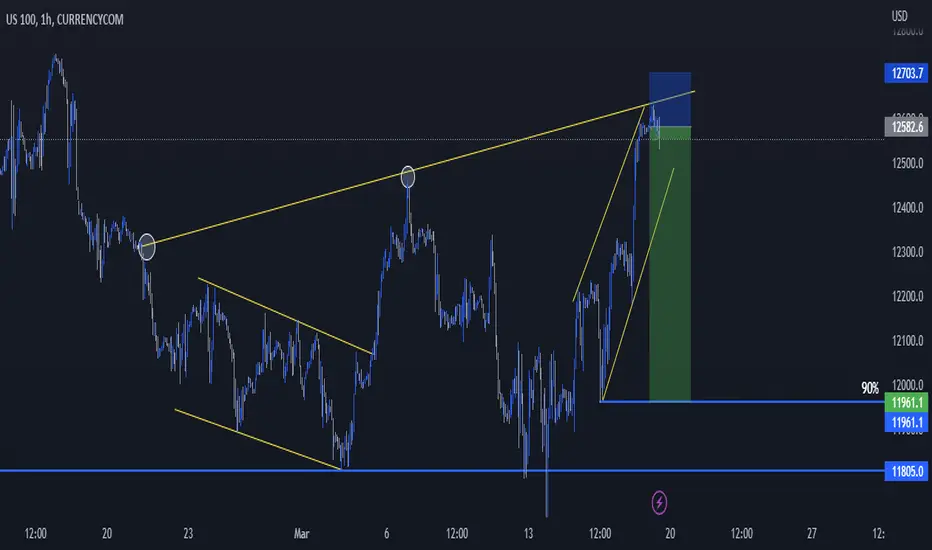The width and height of the screenshot is (932, 550).
Task: Select the green profit zone of the short position
Action: [x=670, y=265]
